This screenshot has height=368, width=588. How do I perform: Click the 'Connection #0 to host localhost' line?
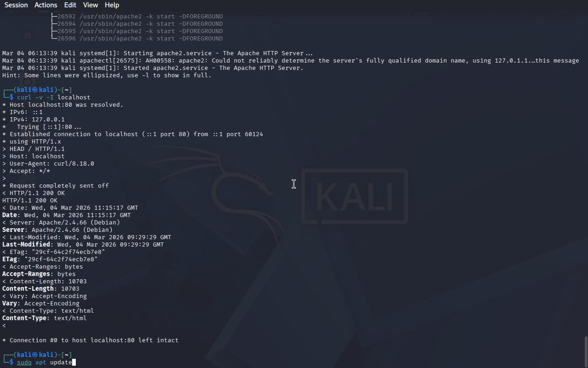click(90, 340)
